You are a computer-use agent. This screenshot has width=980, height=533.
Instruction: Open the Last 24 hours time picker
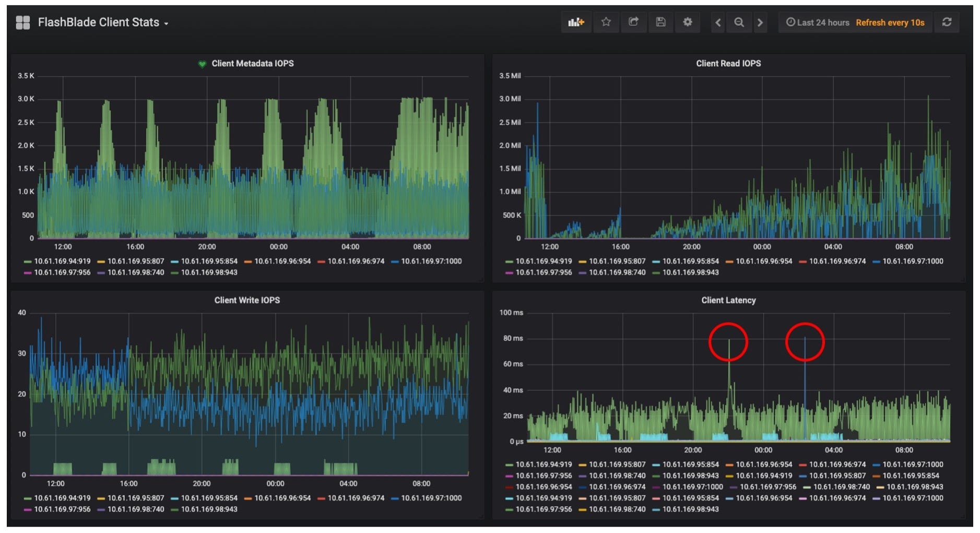[x=818, y=22]
